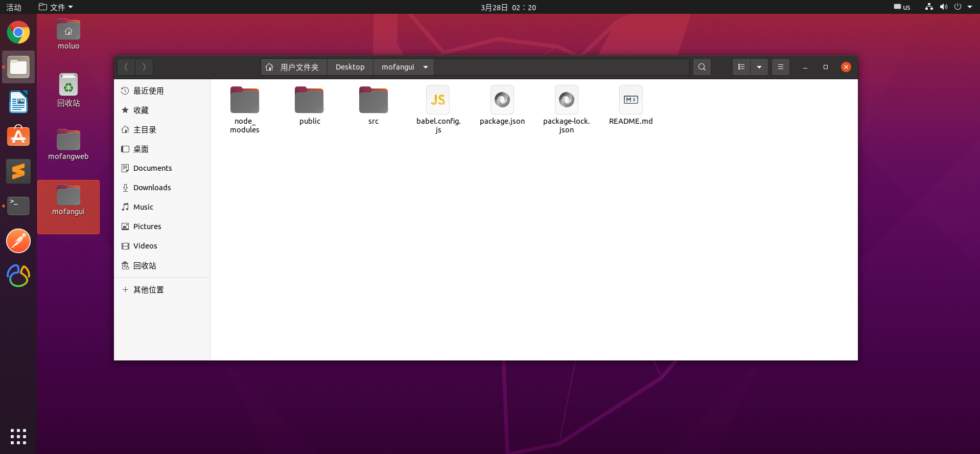This screenshot has width=980, height=454.
Task: Open the hamburger main menu
Action: pyautogui.click(x=781, y=67)
